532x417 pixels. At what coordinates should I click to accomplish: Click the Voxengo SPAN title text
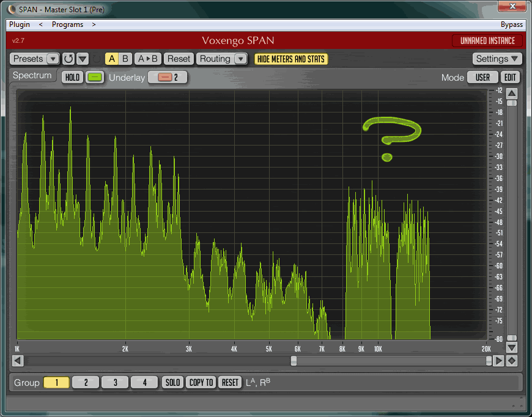click(x=238, y=41)
